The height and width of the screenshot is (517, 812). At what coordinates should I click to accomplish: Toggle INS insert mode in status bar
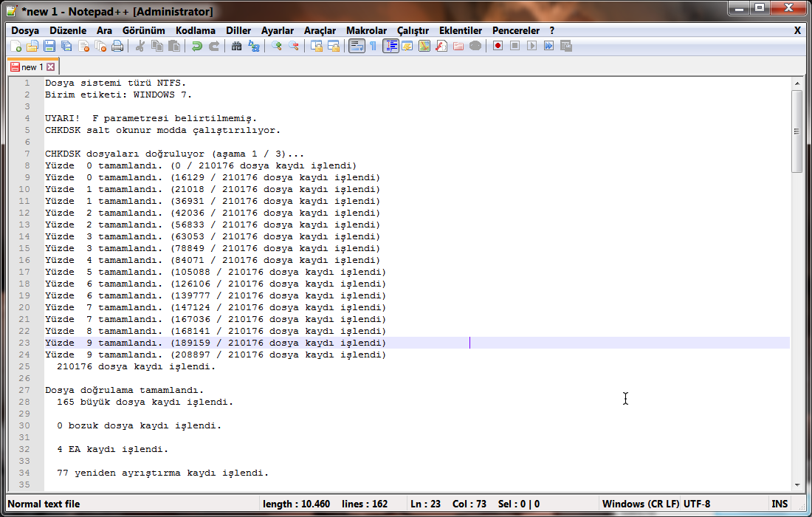[780, 504]
